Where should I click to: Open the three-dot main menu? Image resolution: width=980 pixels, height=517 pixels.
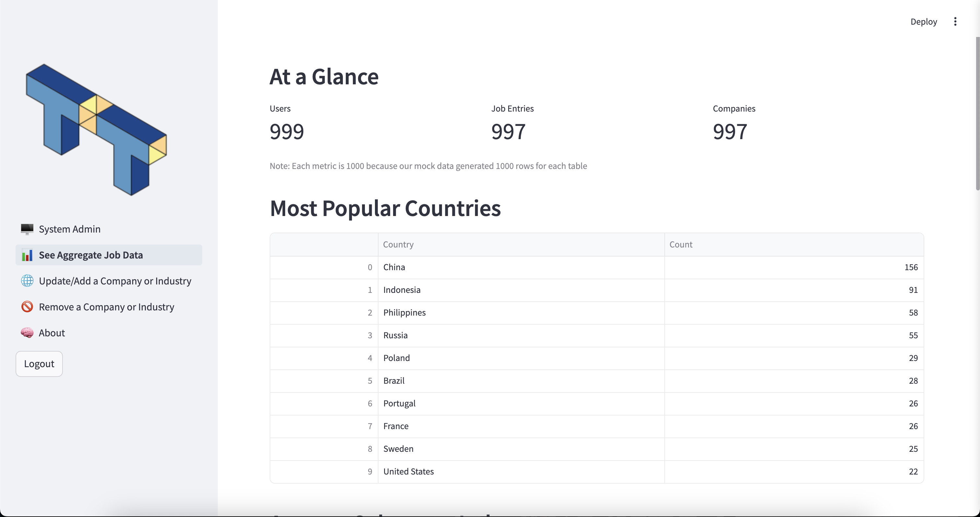(955, 22)
